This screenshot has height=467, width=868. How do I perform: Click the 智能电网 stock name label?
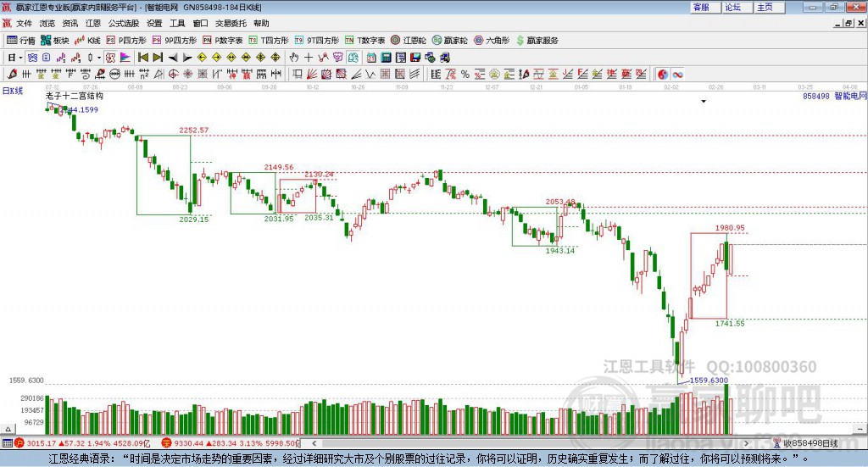[x=850, y=96]
